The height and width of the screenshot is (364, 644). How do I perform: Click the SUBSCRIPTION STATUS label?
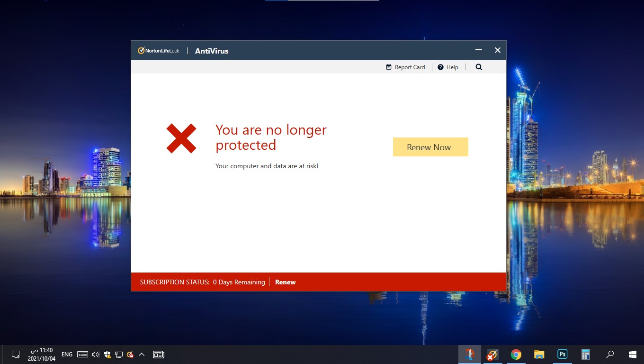(175, 282)
